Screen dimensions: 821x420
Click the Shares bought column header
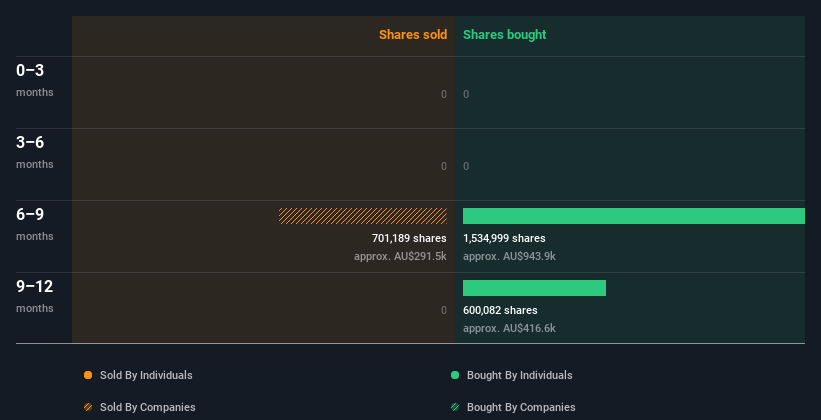[x=504, y=35]
